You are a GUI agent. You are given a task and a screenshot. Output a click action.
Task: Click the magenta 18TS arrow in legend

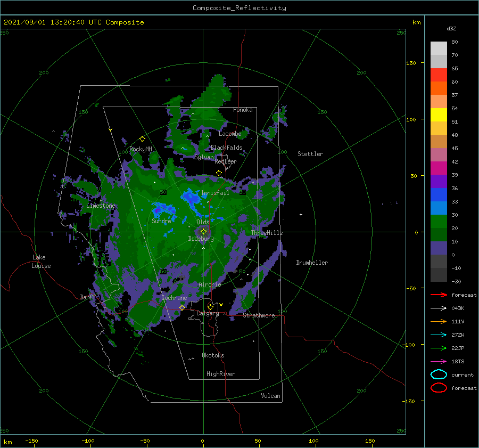tap(439, 362)
